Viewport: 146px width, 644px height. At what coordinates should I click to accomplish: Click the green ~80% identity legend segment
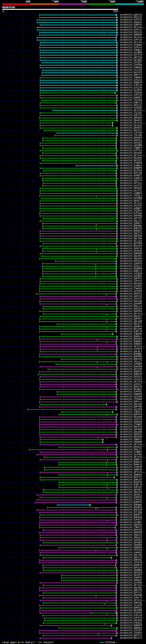101,4
